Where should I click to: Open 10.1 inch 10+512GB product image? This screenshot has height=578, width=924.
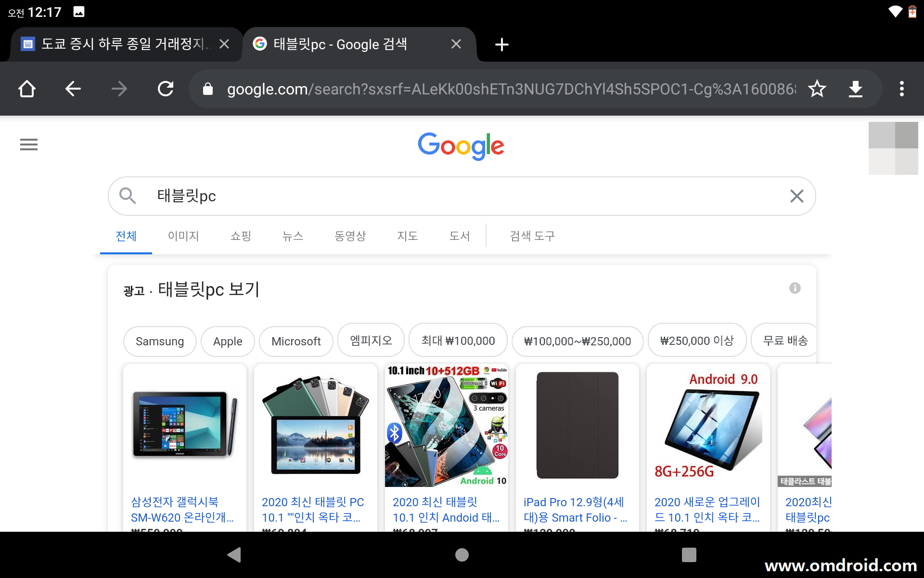pos(447,426)
